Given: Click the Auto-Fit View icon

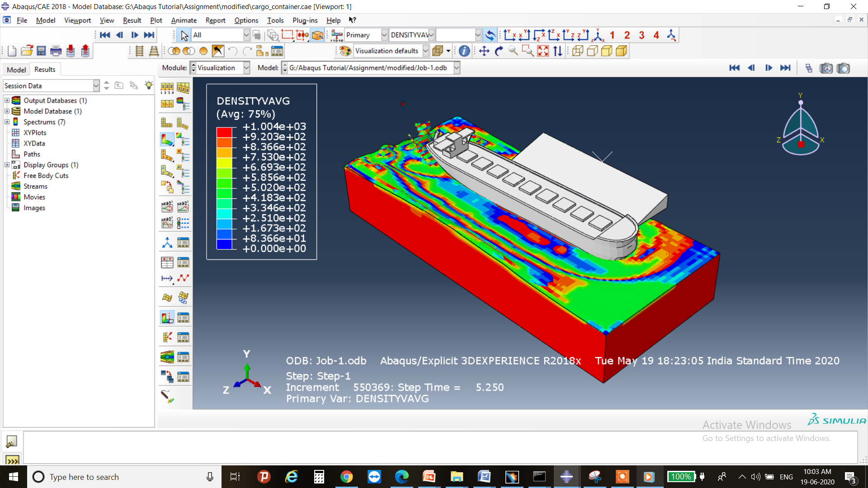Looking at the screenshot, I should (x=543, y=51).
